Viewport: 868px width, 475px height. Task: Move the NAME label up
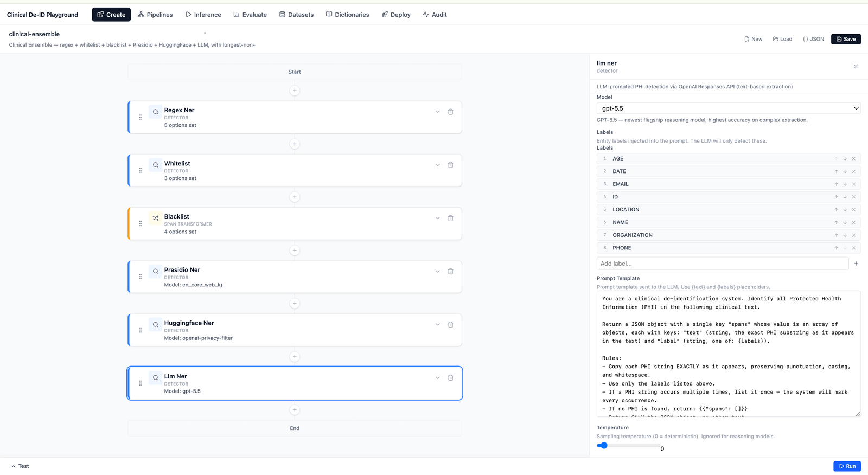(836, 222)
